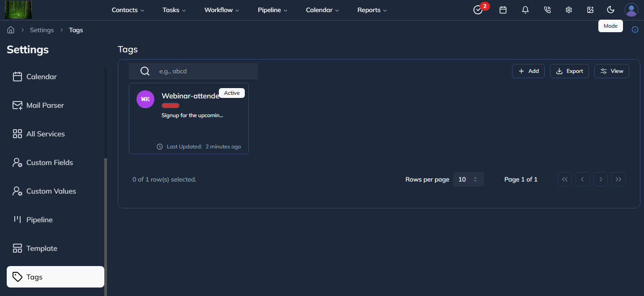This screenshot has height=296, width=644.
Task: Open the user profile avatar
Action: pyautogui.click(x=631, y=10)
